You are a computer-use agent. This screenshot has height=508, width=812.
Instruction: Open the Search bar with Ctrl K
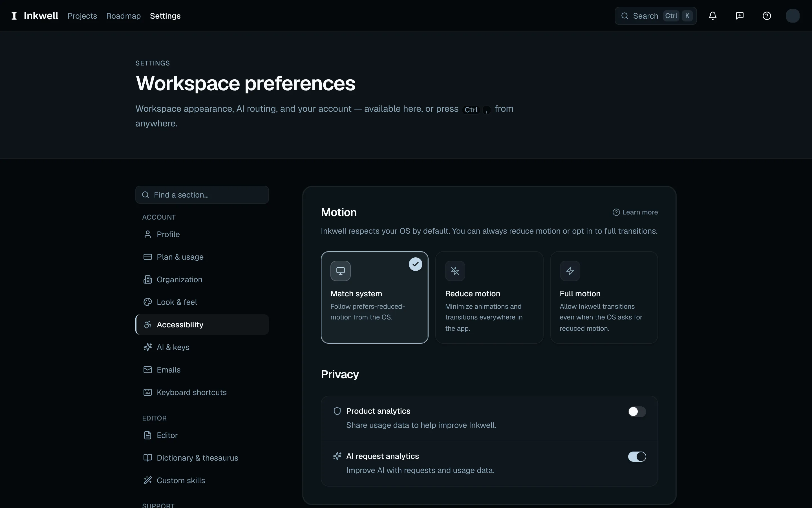click(x=655, y=16)
